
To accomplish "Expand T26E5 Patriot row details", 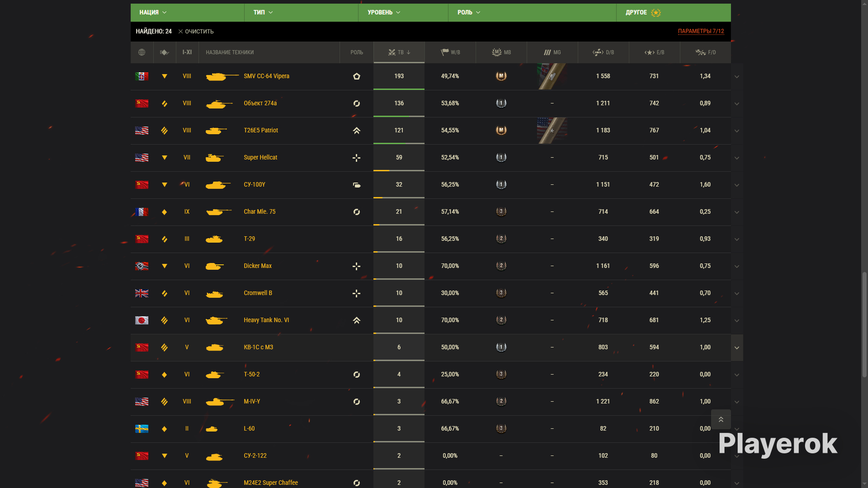I will 737,131.
